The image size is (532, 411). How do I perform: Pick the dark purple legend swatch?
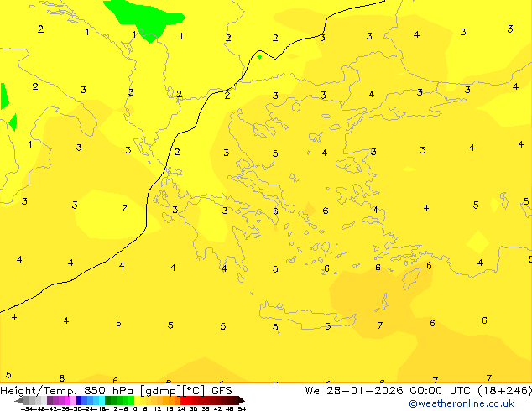coord(50,400)
